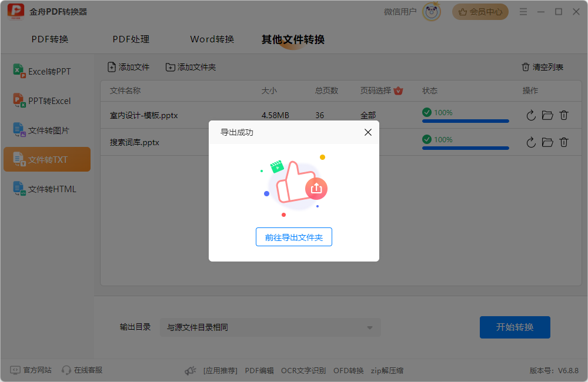The height and width of the screenshot is (382, 588).
Task: Choose Excel转PPT in sidebar
Action: point(47,71)
